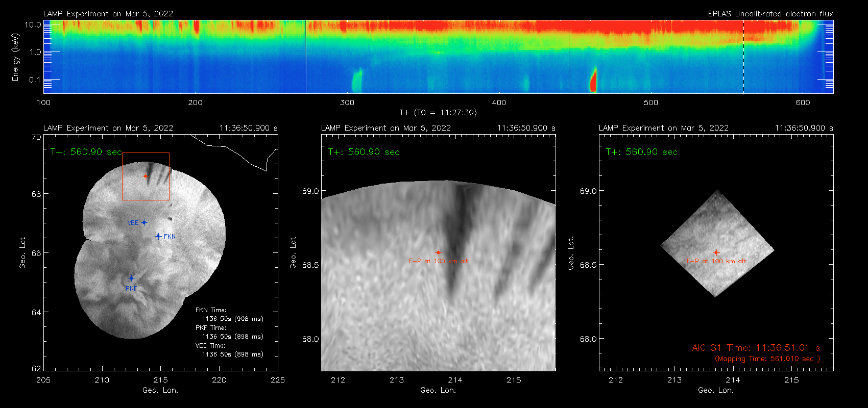
Task: Click the '1136 50s (908 ms)' FKN time value
Action: [x=233, y=319]
